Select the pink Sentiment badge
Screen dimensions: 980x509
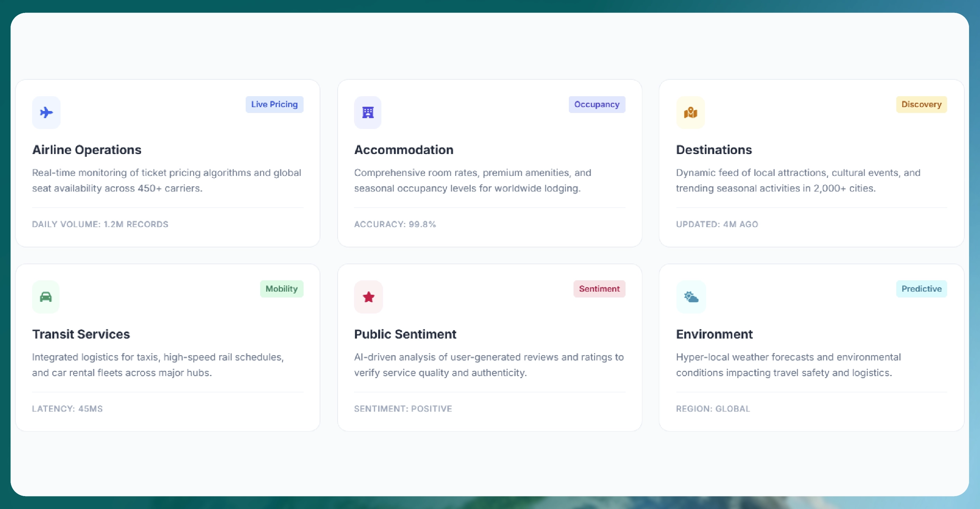tap(599, 289)
